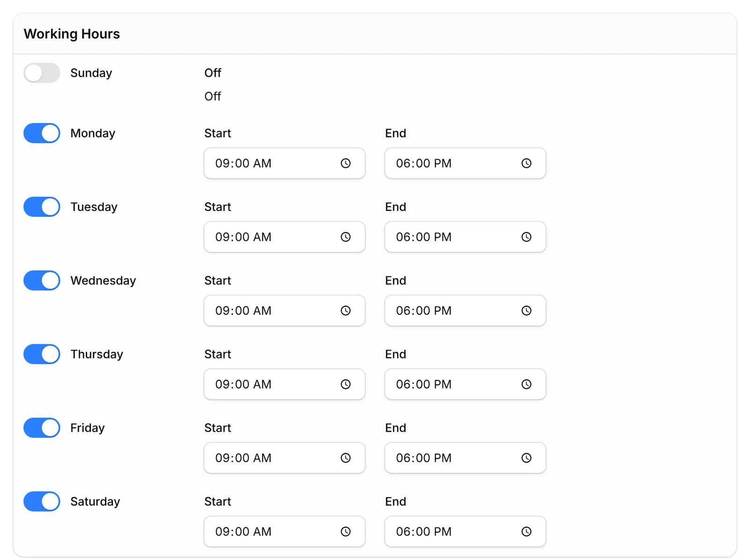Viewport: 750px width, 560px height.
Task: Open clock picker for Tuesday end time
Action: (526, 237)
